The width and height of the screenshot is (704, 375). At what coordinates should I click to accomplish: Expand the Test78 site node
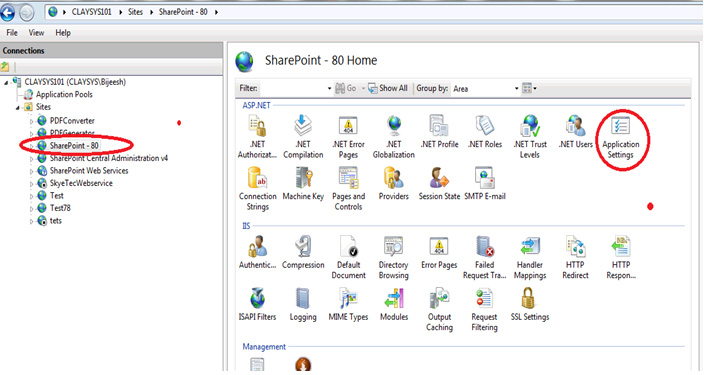point(31,208)
